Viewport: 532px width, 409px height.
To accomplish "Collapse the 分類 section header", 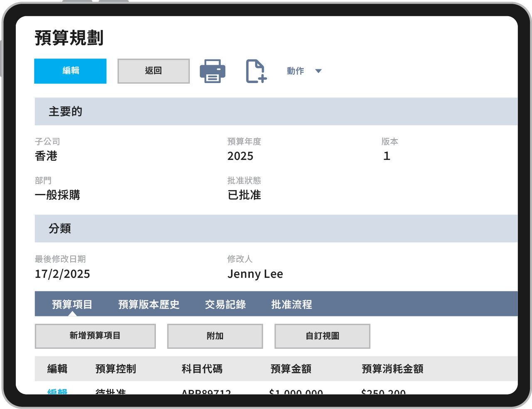I will [60, 228].
